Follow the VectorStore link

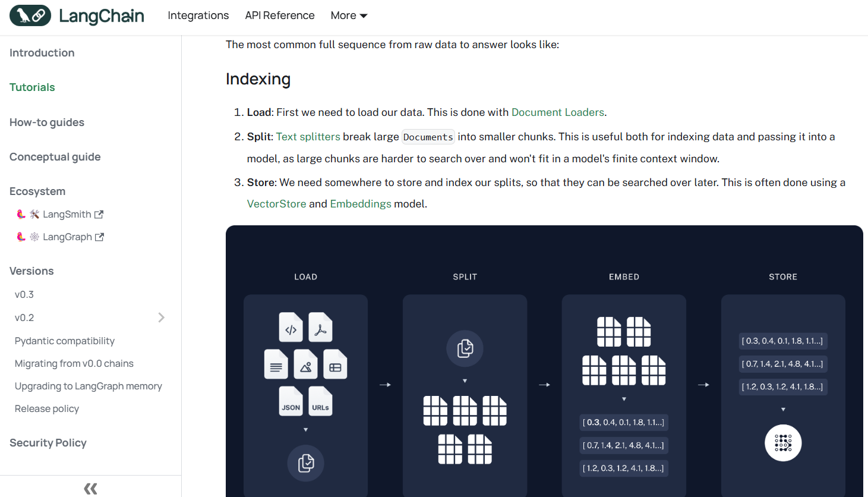pyautogui.click(x=277, y=204)
